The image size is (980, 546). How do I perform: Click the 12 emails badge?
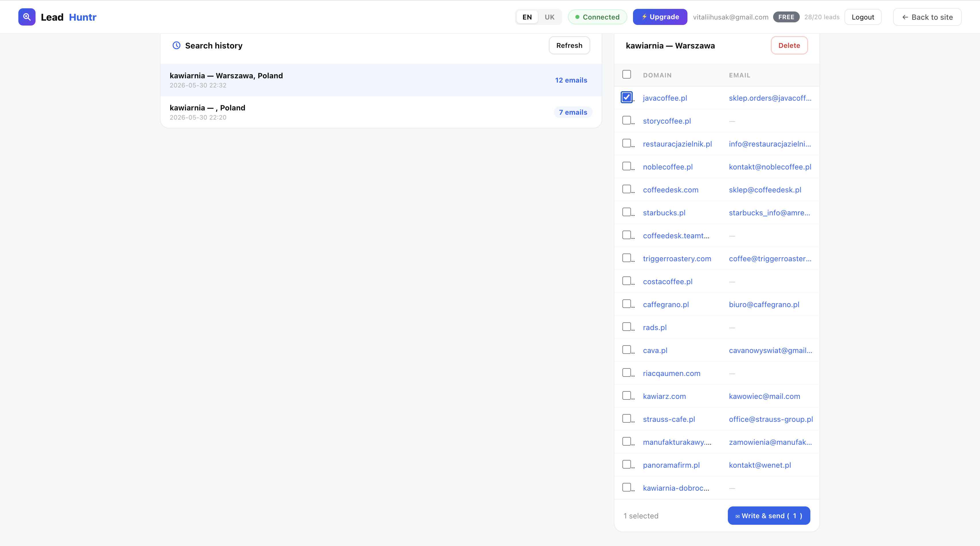(571, 80)
